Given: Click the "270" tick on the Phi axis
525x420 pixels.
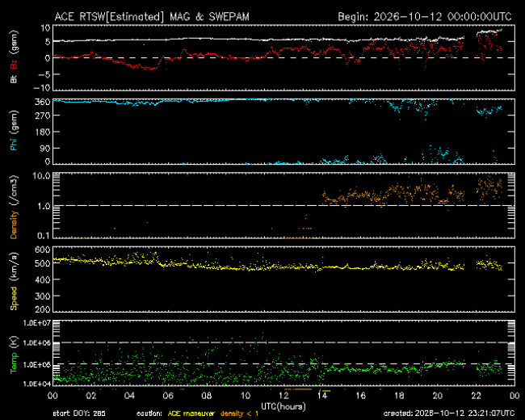Looking at the screenshot, I should click(43, 115).
